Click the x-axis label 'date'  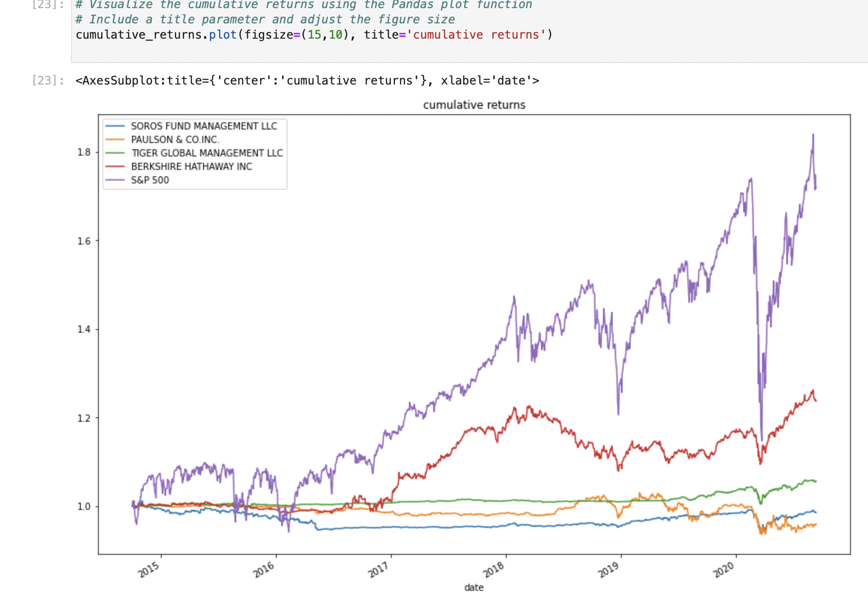pos(474,587)
